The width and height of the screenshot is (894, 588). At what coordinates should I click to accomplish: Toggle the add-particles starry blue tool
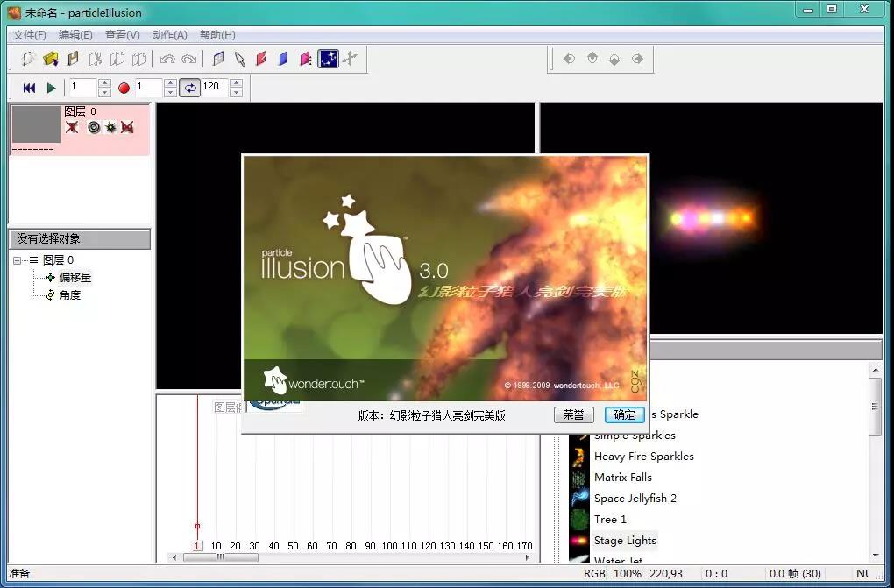[328, 59]
